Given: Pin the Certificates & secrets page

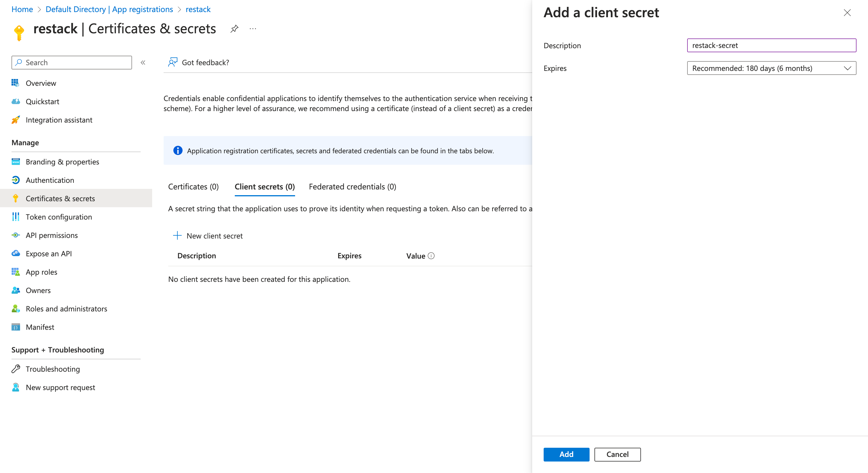Looking at the screenshot, I should click(x=234, y=29).
